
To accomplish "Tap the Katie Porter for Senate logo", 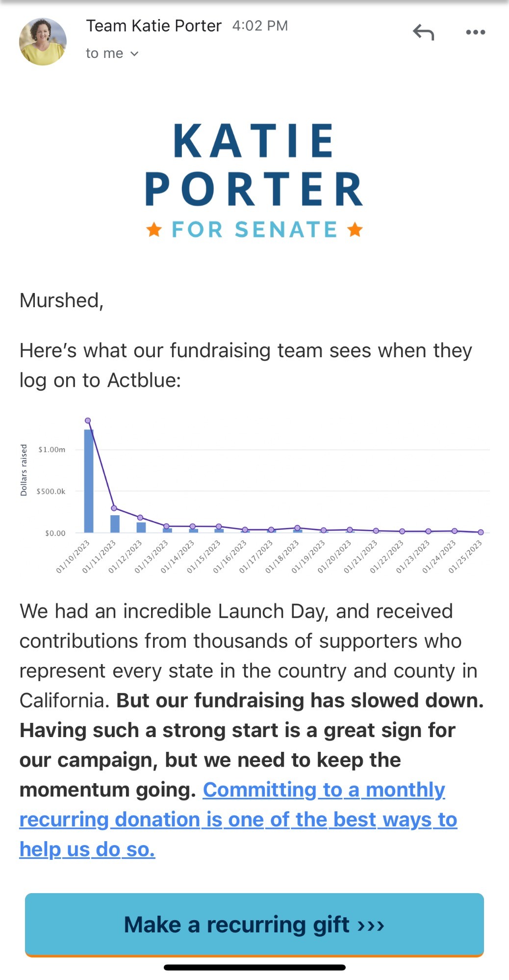I will pos(254,179).
